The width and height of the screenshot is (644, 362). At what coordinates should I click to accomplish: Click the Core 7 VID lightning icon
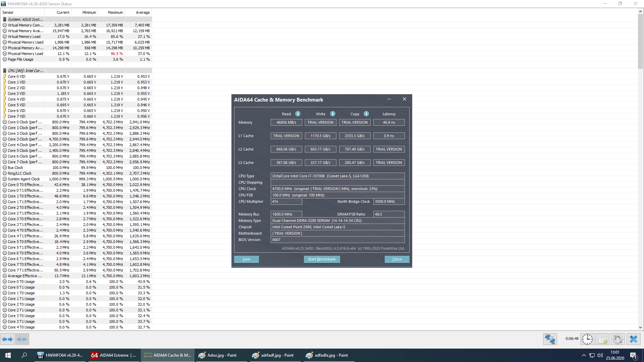point(5,116)
